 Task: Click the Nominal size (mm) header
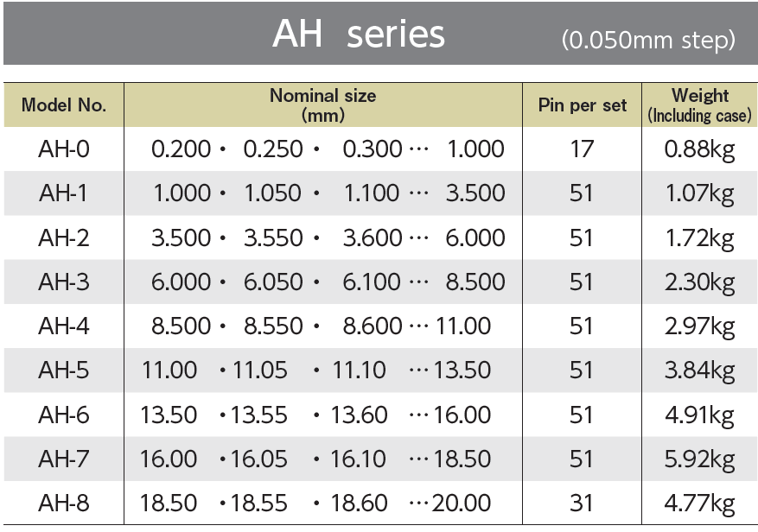coord(323,104)
